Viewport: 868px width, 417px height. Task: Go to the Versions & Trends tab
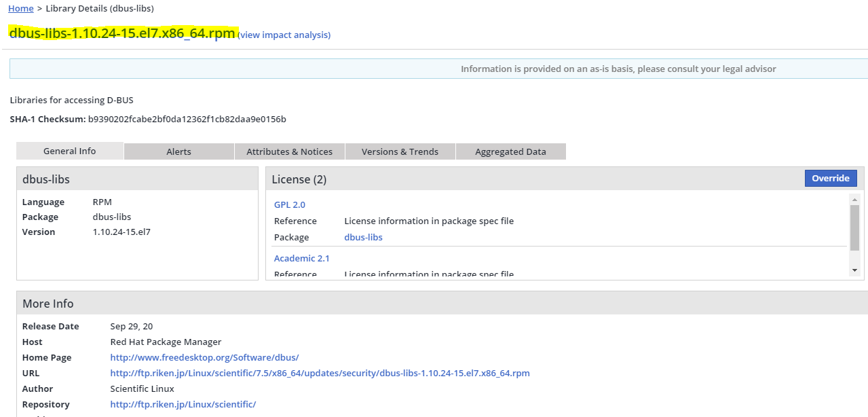(x=400, y=151)
